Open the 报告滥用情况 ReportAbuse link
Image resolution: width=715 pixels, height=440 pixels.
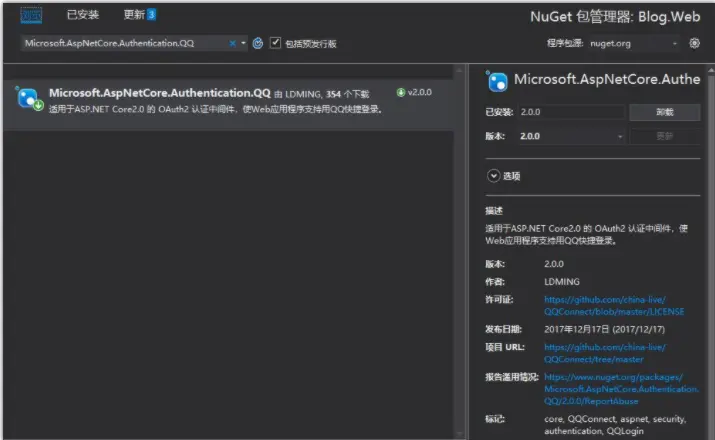[x=621, y=389]
